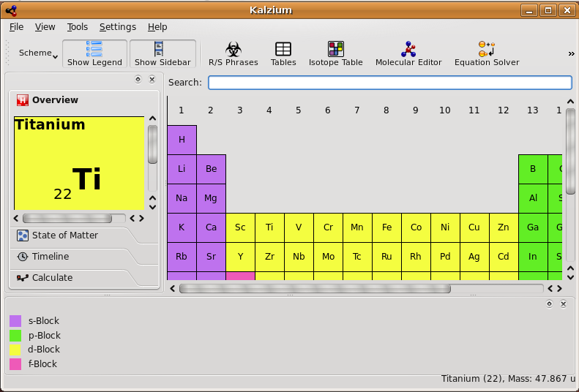Select Chromium (Cr) element
Screen dimensions: 579x392
[x=328, y=227]
